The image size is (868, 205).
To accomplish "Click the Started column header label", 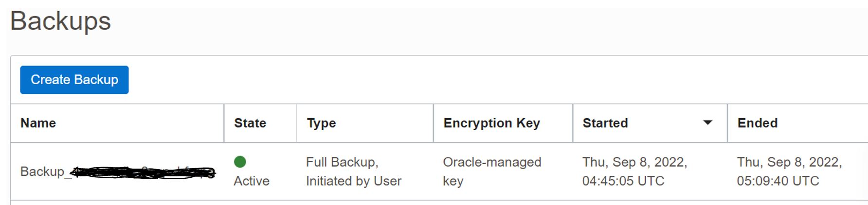I will pos(605,123).
